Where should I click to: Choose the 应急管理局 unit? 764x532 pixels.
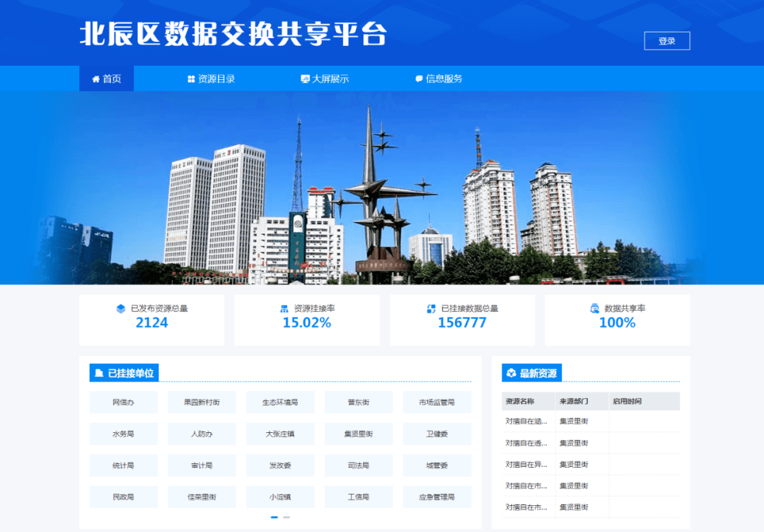point(436,497)
